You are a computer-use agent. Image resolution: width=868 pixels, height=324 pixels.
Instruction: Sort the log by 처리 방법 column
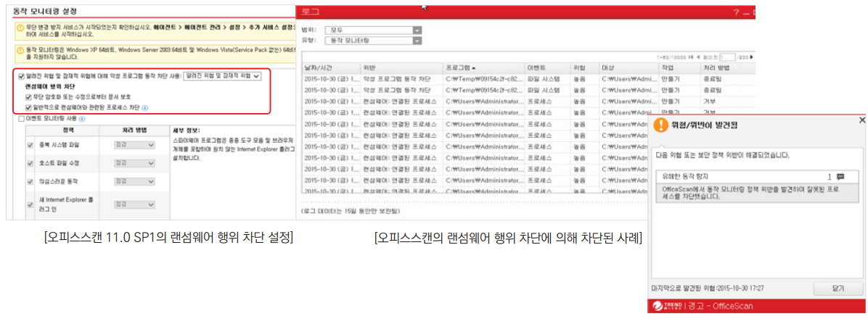tap(729, 68)
